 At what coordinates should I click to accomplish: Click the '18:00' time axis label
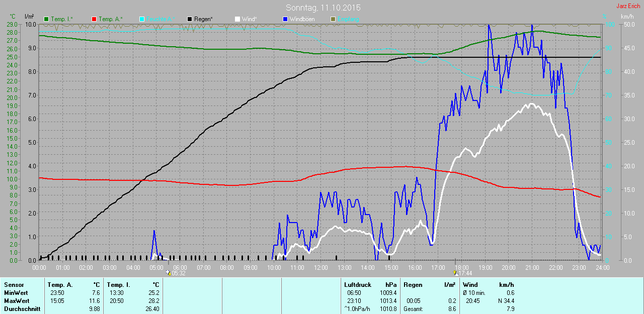click(461, 267)
